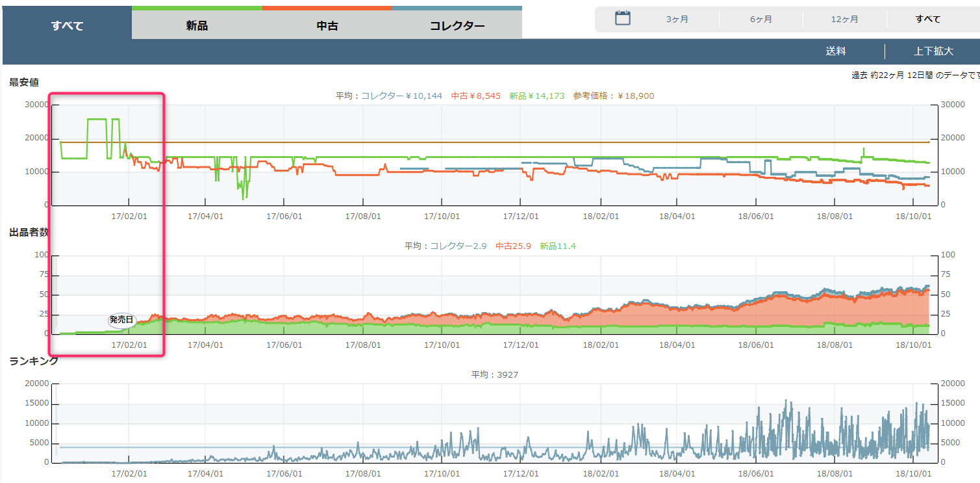Click the 発売日 marker on seller chart
The width and height of the screenshot is (980, 483).
coord(121,320)
